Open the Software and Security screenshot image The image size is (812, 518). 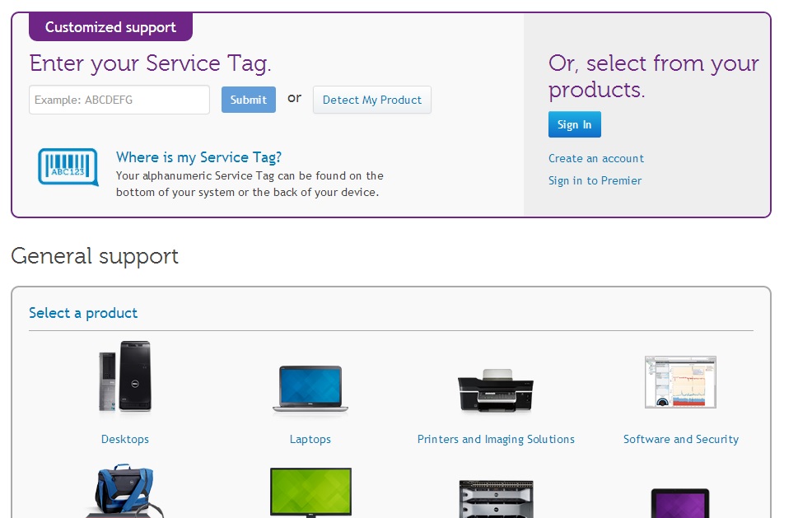680,382
